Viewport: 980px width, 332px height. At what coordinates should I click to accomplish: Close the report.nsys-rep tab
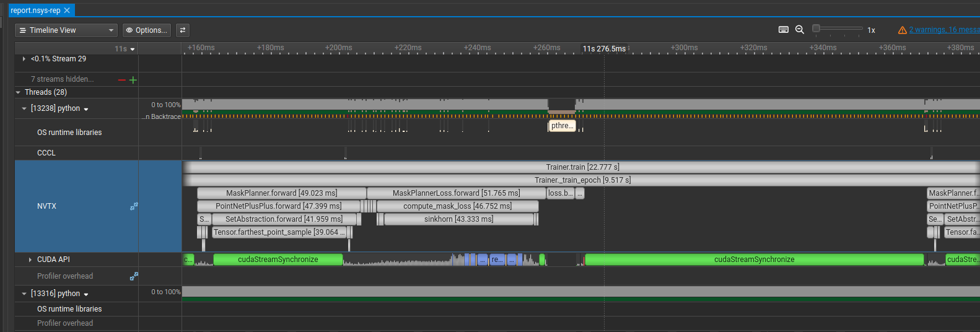(x=67, y=11)
